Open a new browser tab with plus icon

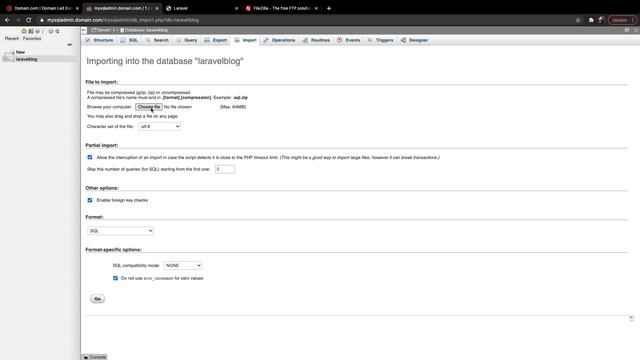(x=329, y=8)
